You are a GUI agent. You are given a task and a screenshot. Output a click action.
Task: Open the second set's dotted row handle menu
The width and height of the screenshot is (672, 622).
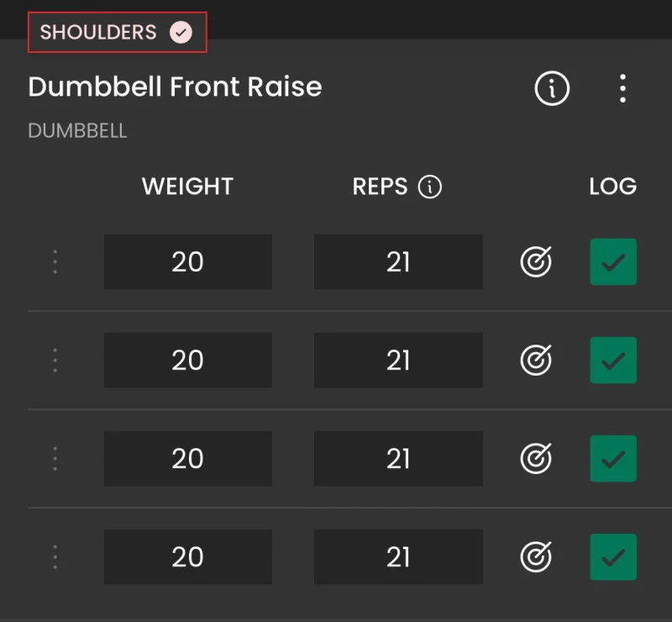(55, 360)
